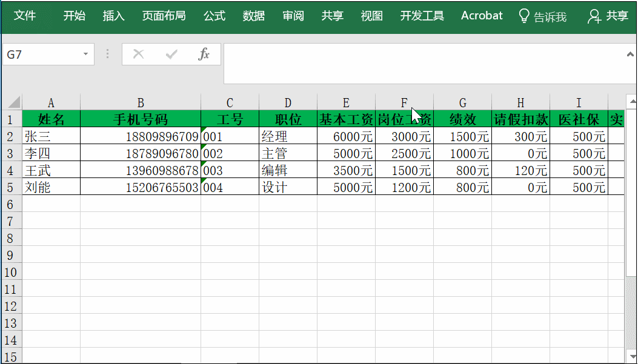The image size is (638, 364).
Task: Open the Tell Me lightbulb search
Action: 543,16
